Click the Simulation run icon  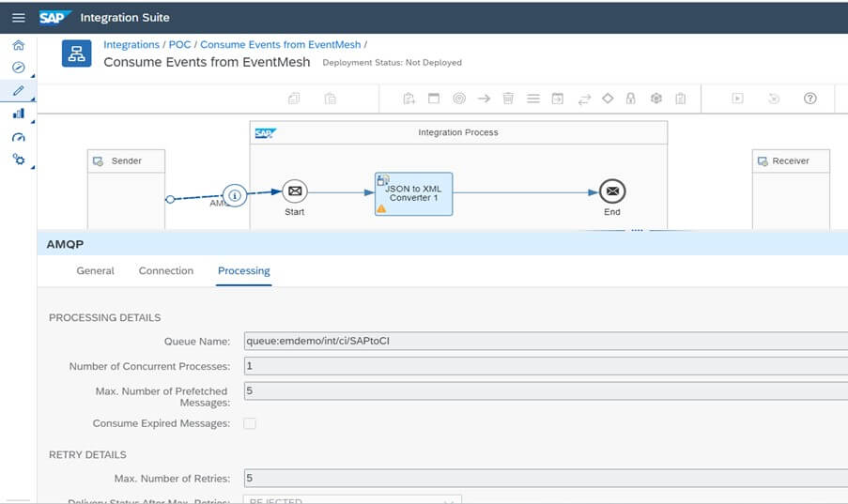click(x=738, y=99)
